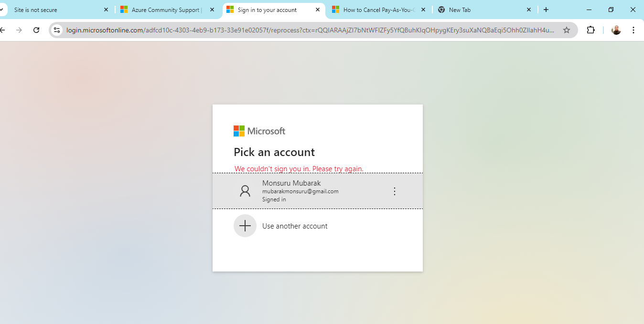644x324 pixels.
Task: Open the Chrome three-dot menu
Action: pyautogui.click(x=633, y=30)
